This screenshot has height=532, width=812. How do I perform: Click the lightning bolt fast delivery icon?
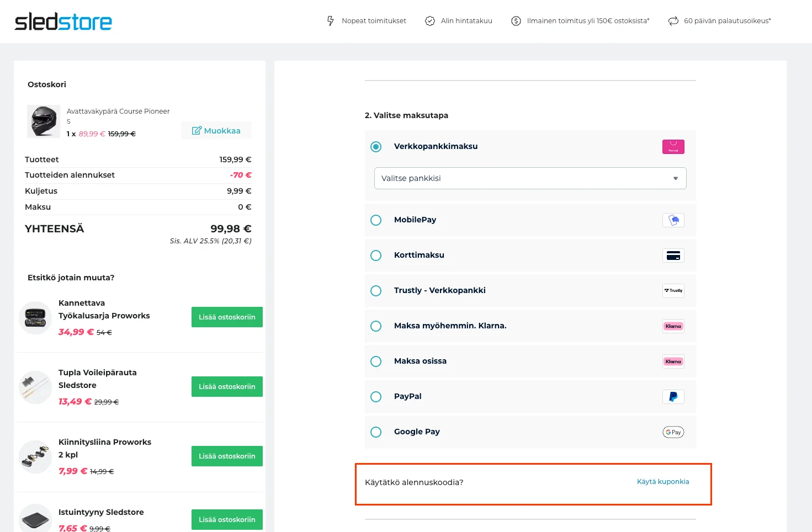point(331,21)
